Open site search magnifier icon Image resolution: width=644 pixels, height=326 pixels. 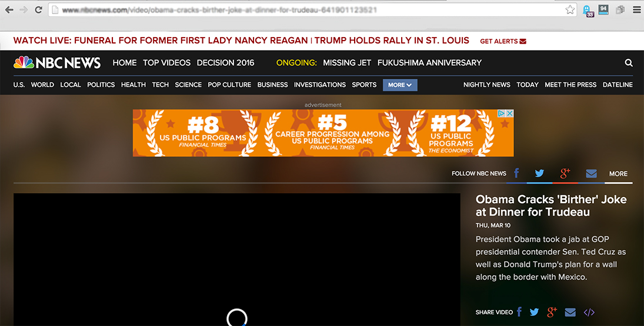[628, 63]
